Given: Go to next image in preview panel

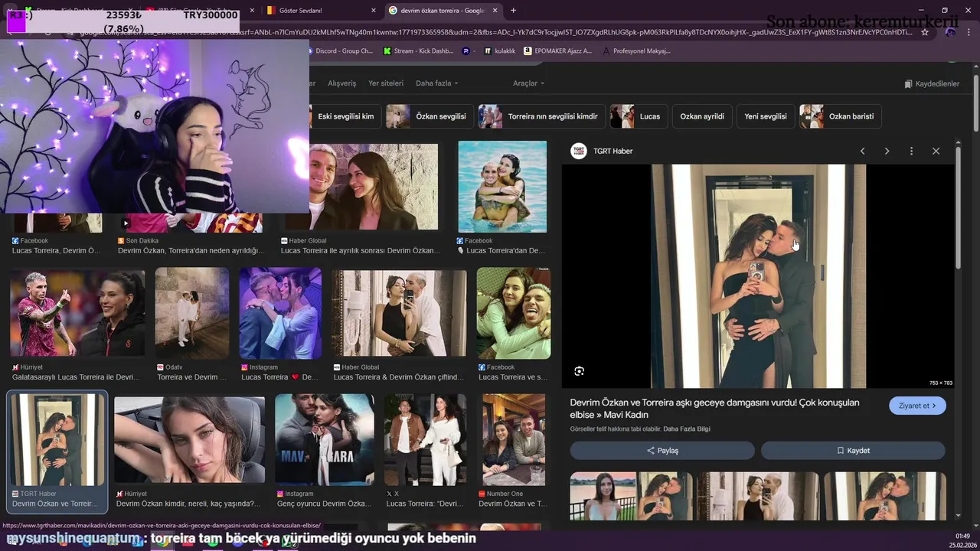Looking at the screenshot, I should click(887, 151).
